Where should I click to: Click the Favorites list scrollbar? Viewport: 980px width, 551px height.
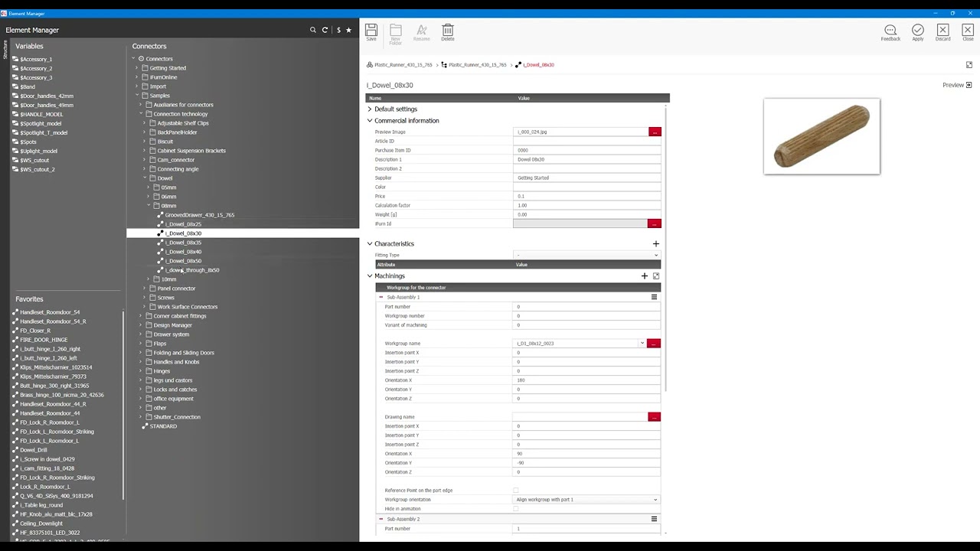click(123, 404)
